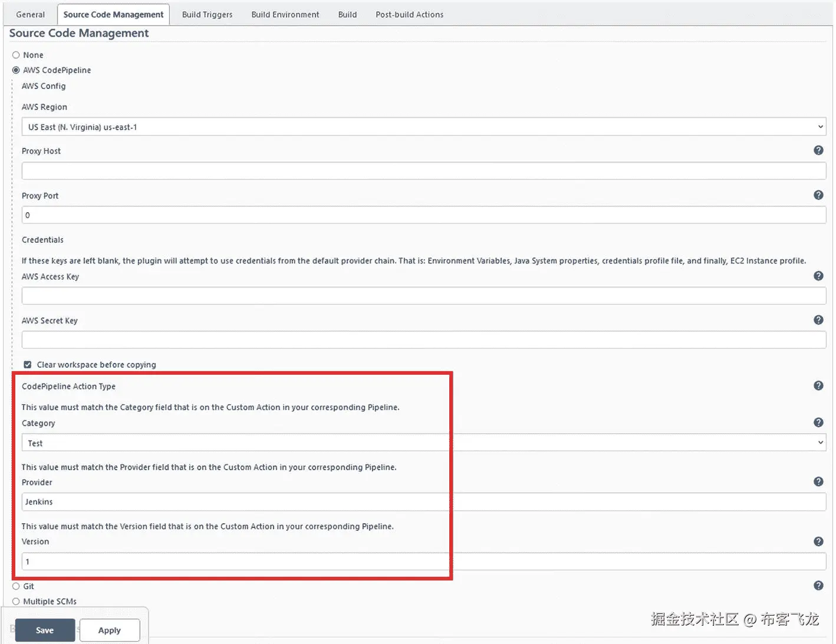Select Multiple SCMs radio button

pyautogui.click(x=16, y=602)
